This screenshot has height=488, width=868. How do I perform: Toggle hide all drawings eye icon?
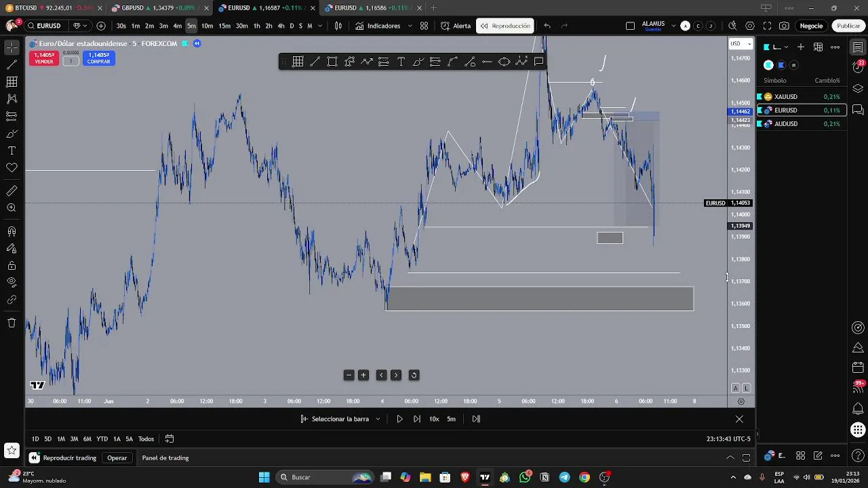(x=12, y=282)
